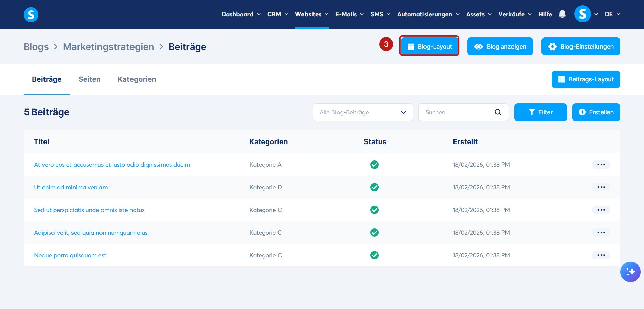This screenshot has height=309, width=644.
Task: Open the profile menu chevron
Action: (x=596, y=14)
